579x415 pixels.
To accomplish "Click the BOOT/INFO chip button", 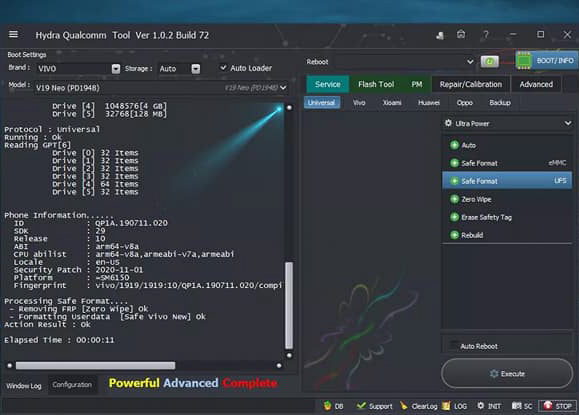I will 547,61.
